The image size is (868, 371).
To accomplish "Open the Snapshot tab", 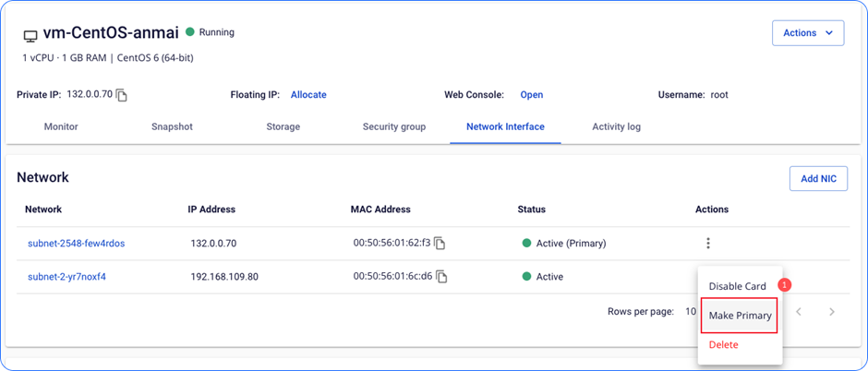I will click(172, 126).
